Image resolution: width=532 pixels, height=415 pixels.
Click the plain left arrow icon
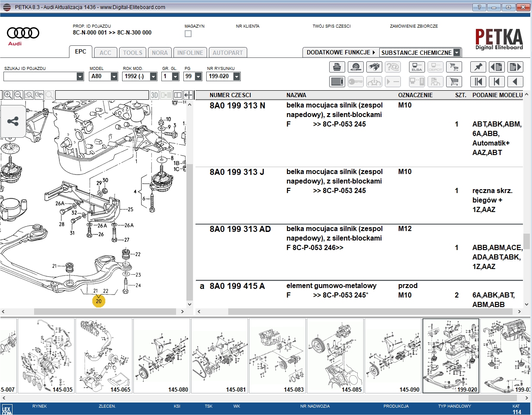(x=515, y=82)
